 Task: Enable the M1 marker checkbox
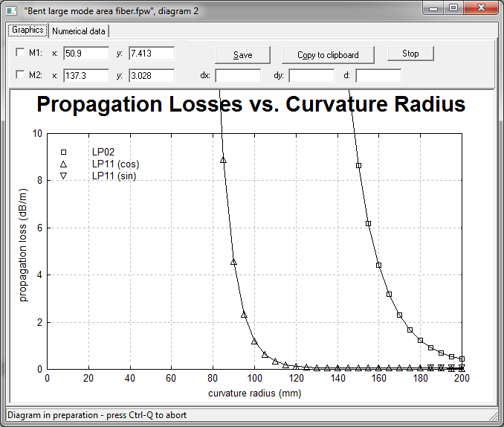click(20, 54)
